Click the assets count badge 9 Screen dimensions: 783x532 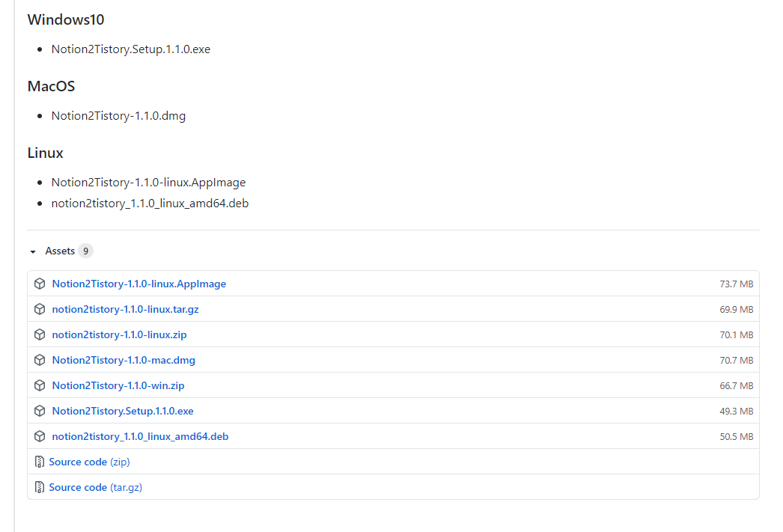coord(86,251)
